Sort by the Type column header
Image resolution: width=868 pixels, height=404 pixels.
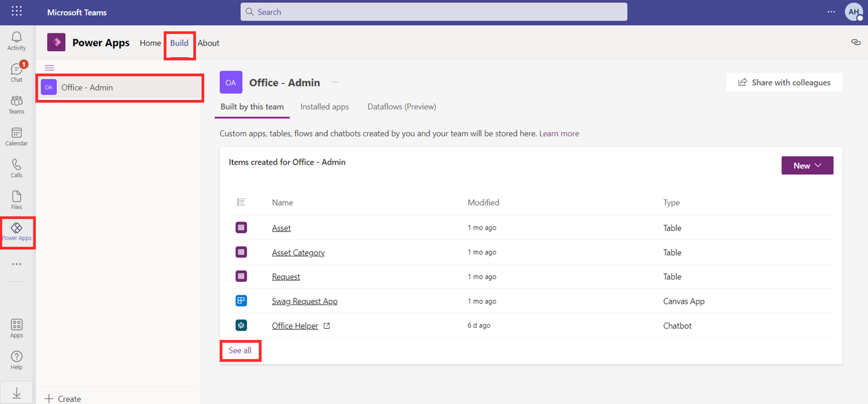pos(671,202)
